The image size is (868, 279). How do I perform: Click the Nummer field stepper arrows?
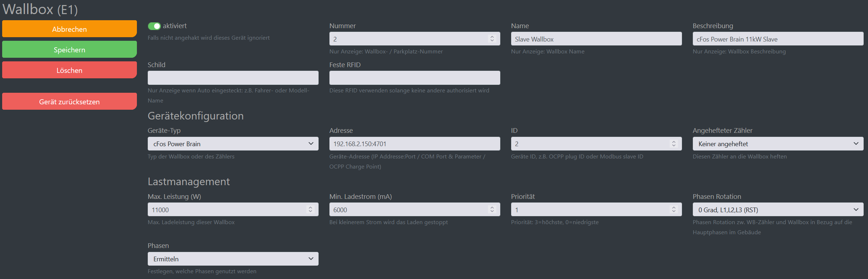[x=492, y=39]
